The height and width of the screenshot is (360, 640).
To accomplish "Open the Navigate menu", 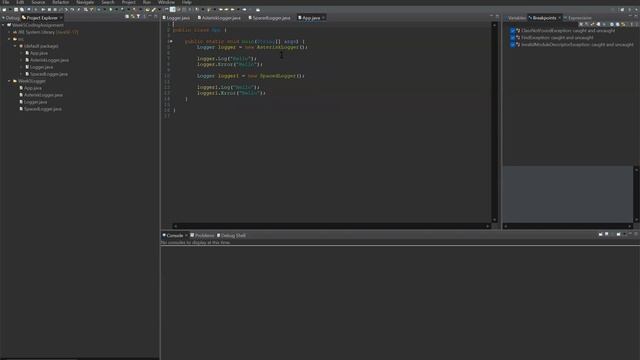I will pyautogui.click(x=85, y=2).
